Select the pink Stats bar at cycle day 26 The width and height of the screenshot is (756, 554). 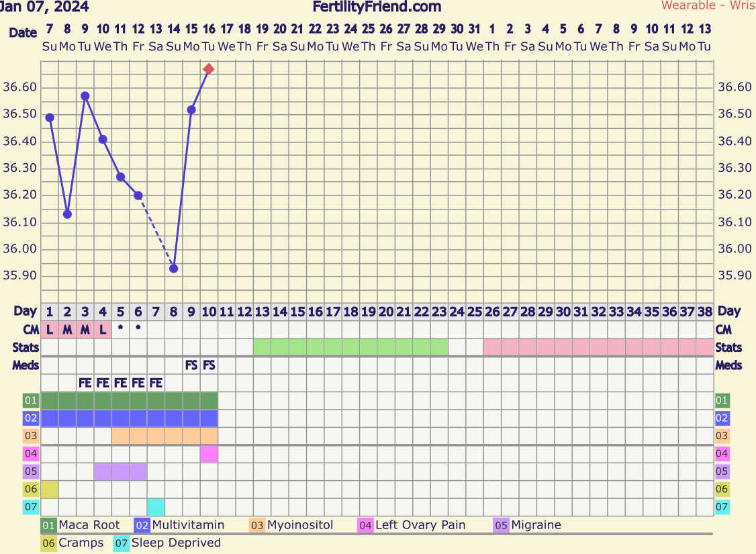tap(492, 347)
